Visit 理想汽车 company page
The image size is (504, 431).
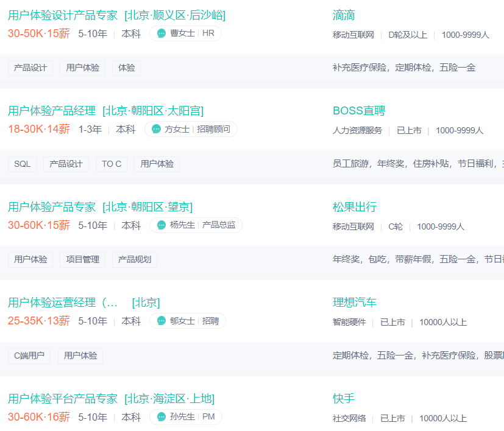click(x=355, y=303)
